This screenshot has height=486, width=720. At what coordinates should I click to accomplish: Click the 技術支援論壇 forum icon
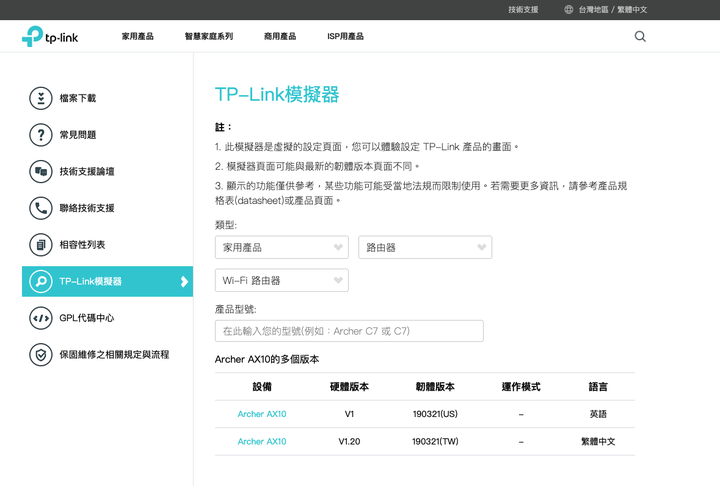click(x=41, y=171)
